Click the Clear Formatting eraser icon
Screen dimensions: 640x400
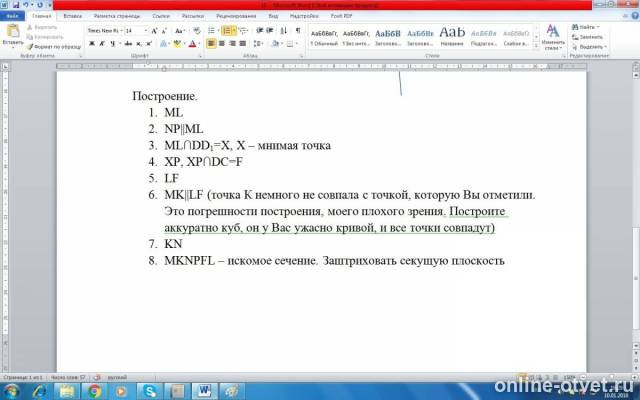pos(197,31)
